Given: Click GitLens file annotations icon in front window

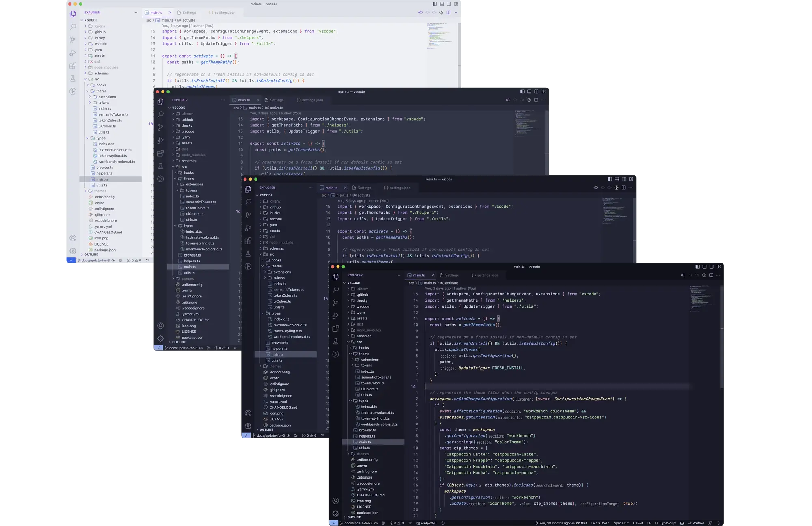Looking at the screenshot, I should [704, 275].
